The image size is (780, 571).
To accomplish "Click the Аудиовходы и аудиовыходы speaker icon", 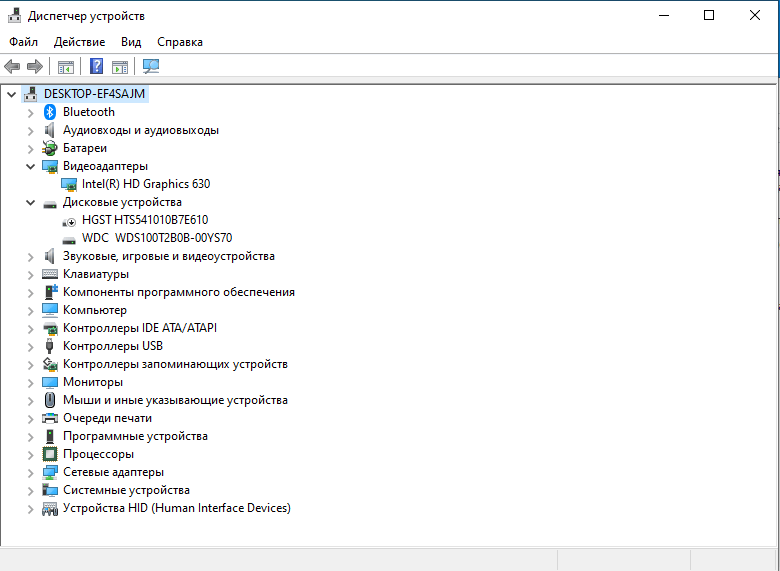I will tap(49, 130).
